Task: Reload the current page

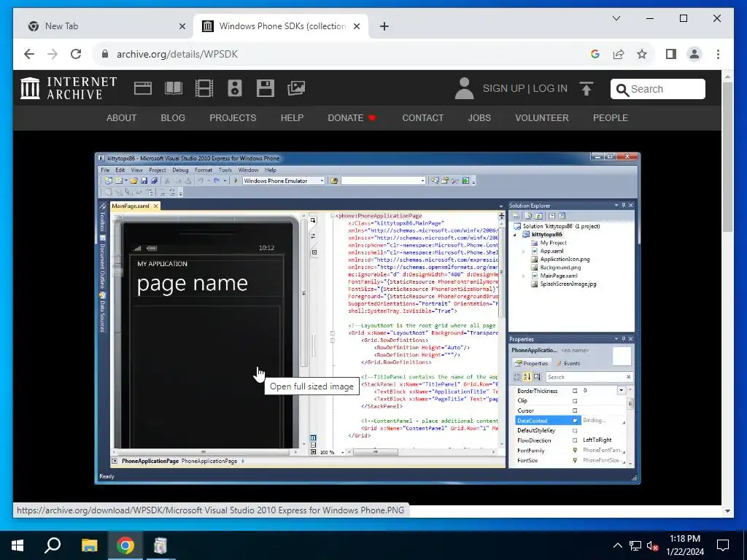Action: click(x=76, y=54)
